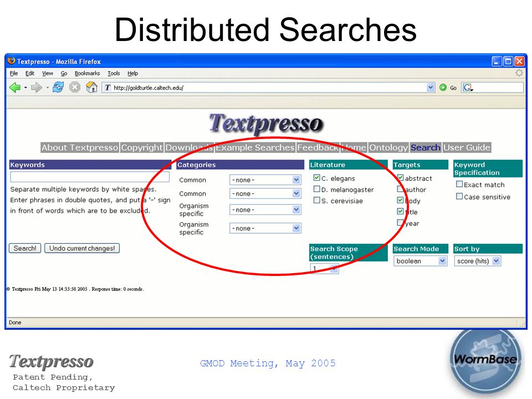This screenshot has width=532, height=399.
Task: Check the year target checkbox
Action: tap(400, 223)
